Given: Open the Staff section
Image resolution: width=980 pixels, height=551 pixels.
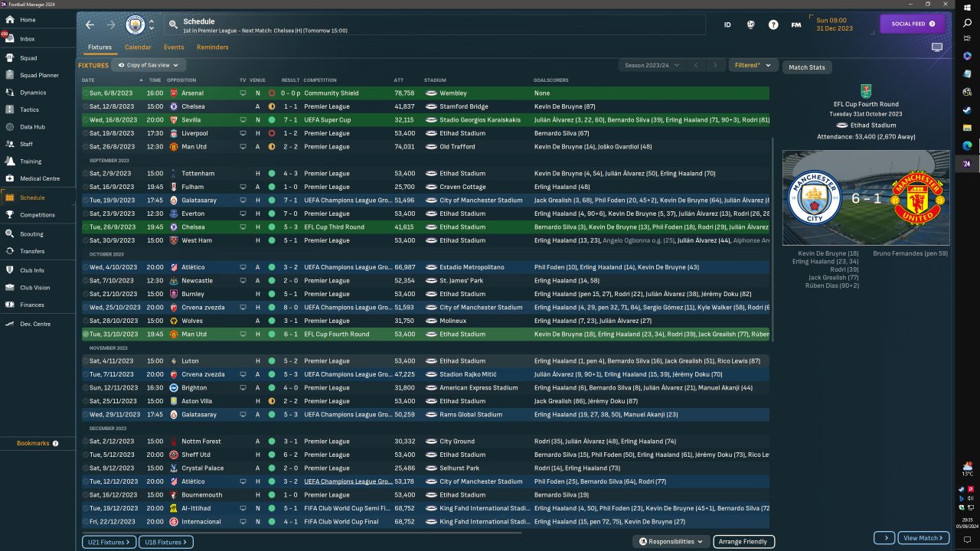Looking at the screenshot, I should pyautogui.click(x=38, y=144).
